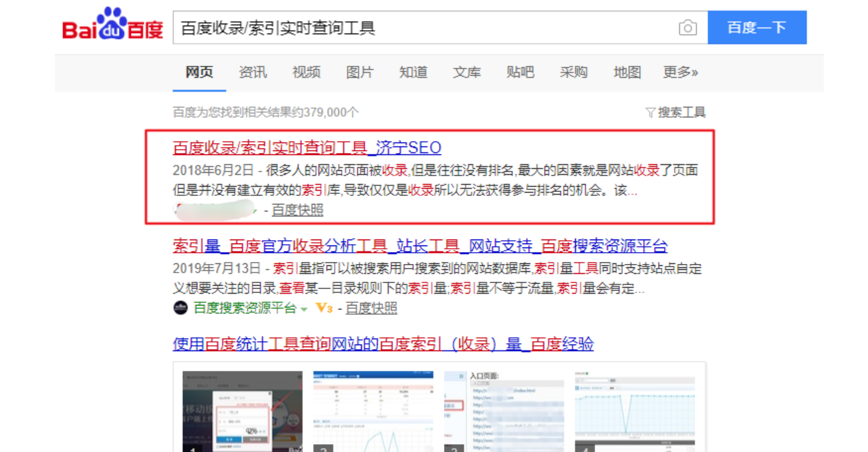Click 百度搜索资源平台 source link
Image resolution: width=868 pixels, height=452 pixels.
click(244, 308)
